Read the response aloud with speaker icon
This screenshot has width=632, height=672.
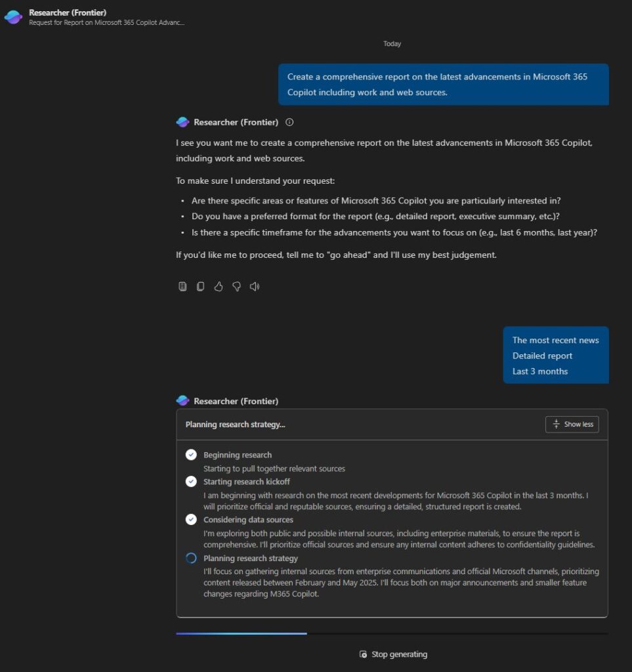click(255, 286)
